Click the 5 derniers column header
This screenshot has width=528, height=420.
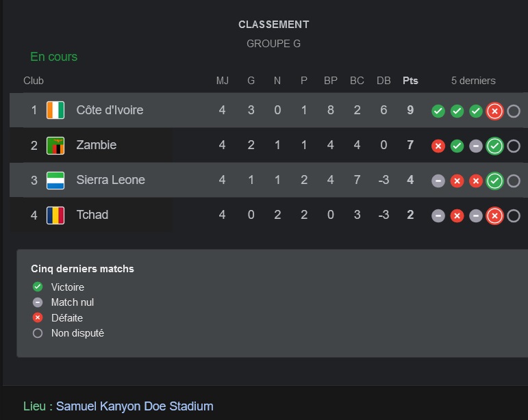473,81
